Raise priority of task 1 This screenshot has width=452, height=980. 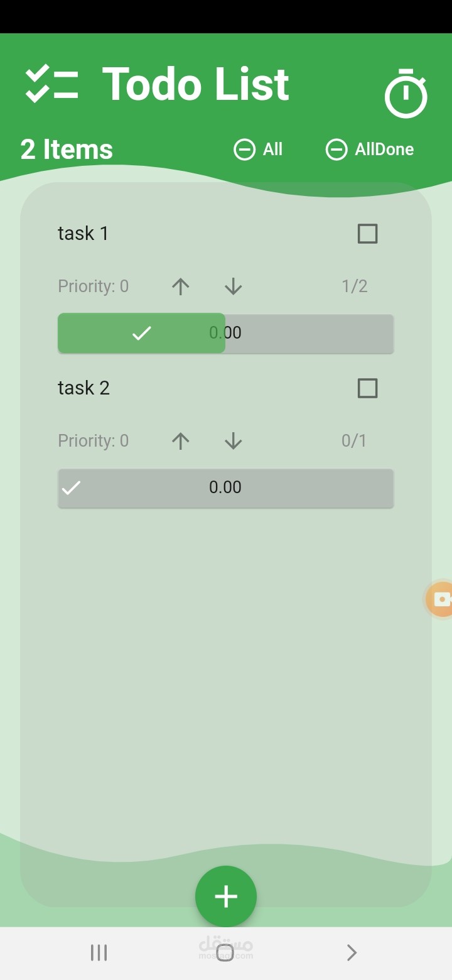180,286
